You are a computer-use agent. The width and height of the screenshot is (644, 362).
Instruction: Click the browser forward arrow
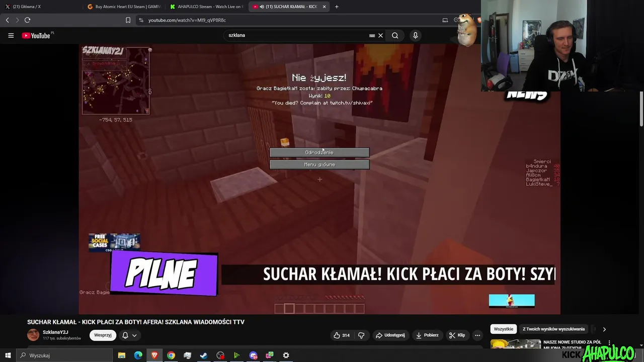coord(17,20)
